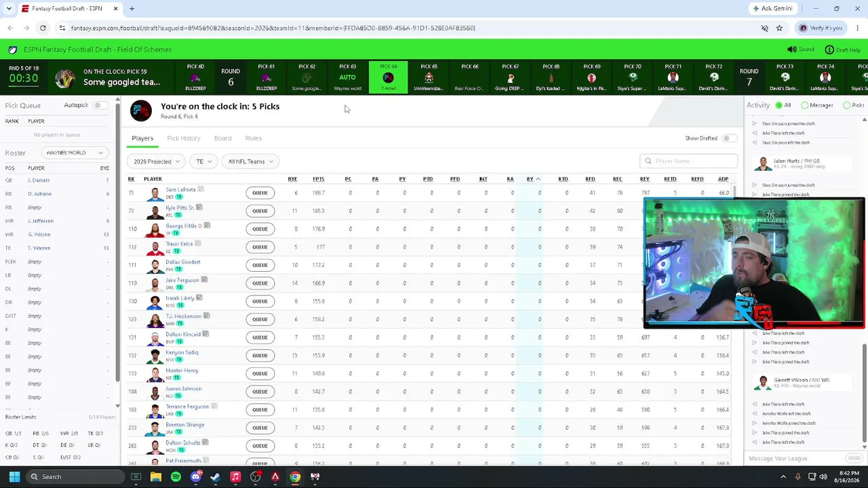868x488 pixels.
Task: Open the WAYNES WORLD roster dropdown
Action: coord(74,152)
